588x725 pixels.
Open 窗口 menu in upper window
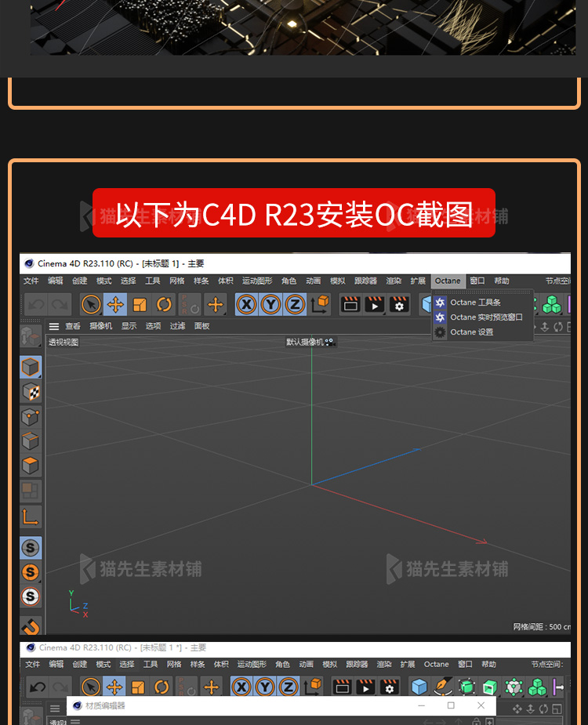tap(477, 281)
